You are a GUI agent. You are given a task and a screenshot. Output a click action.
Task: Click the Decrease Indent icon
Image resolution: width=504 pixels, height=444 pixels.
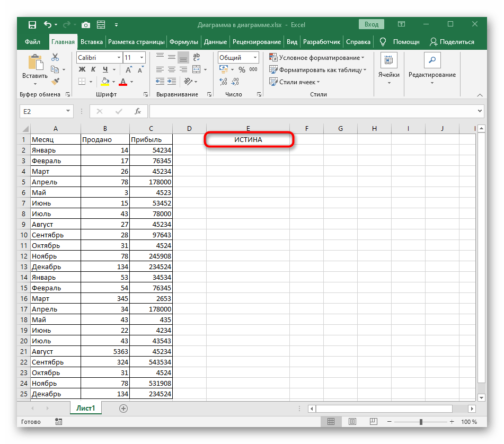coord(160,82)
